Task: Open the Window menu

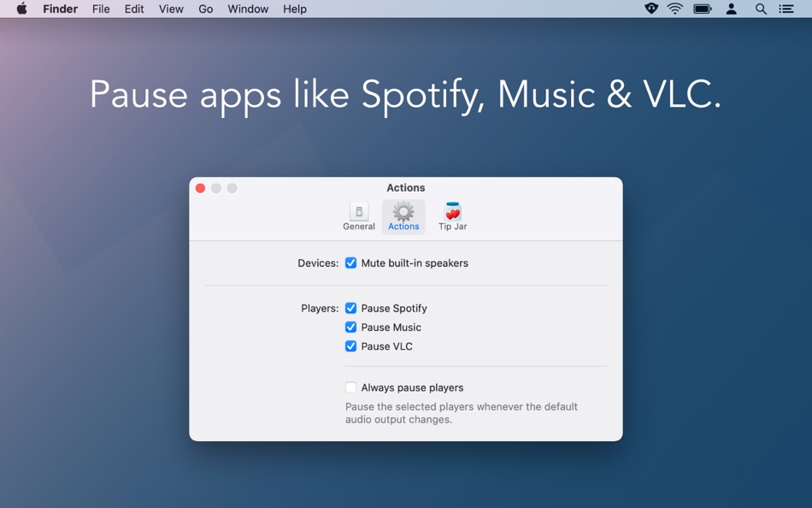Action: (247, 9)
